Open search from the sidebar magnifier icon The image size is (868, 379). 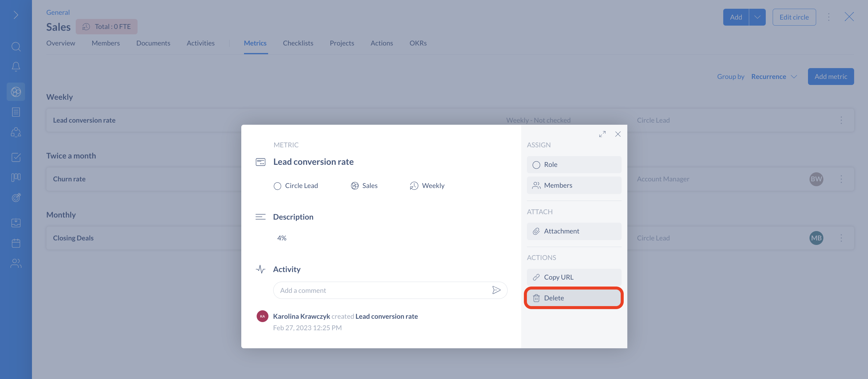point(16,46)
